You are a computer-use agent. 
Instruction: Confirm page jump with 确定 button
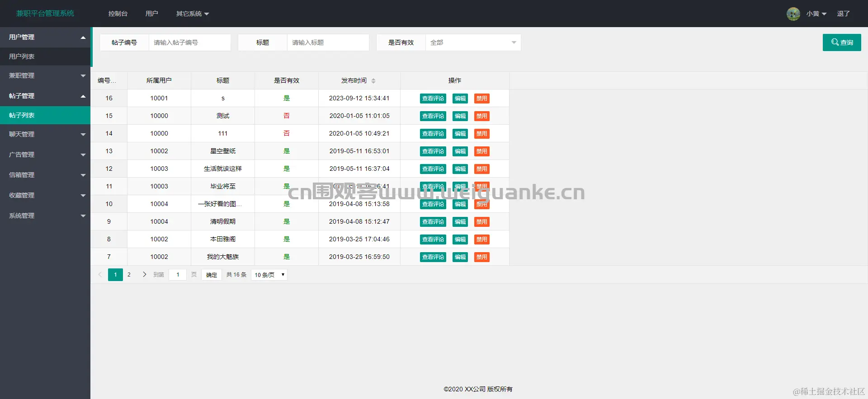(212, 275)
